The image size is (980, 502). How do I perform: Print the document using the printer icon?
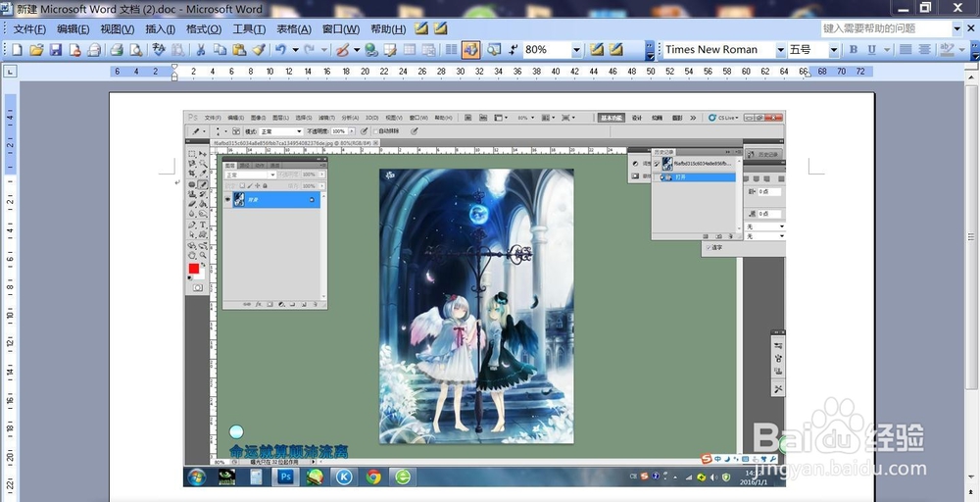tap(117, 50)
